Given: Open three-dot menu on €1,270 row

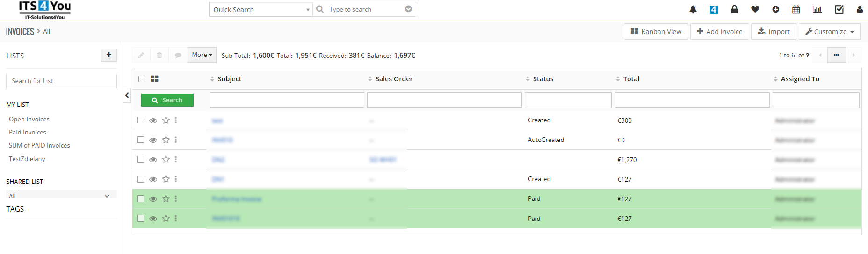Looking at the screenshot, I should pyautogui.click(x=176, y=160).
